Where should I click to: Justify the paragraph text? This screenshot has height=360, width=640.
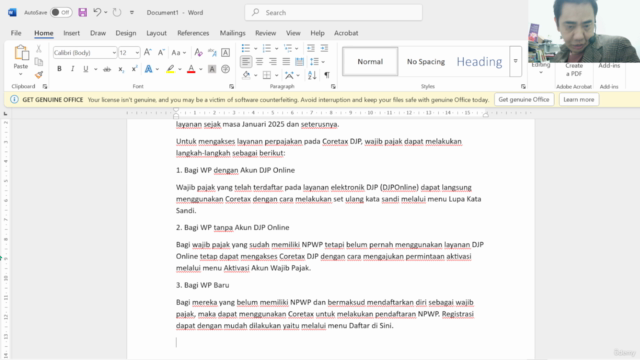(286, 62)
